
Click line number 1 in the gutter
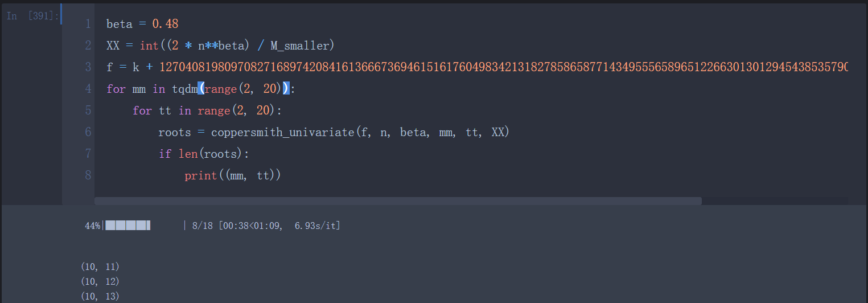[x=88, y=24]
